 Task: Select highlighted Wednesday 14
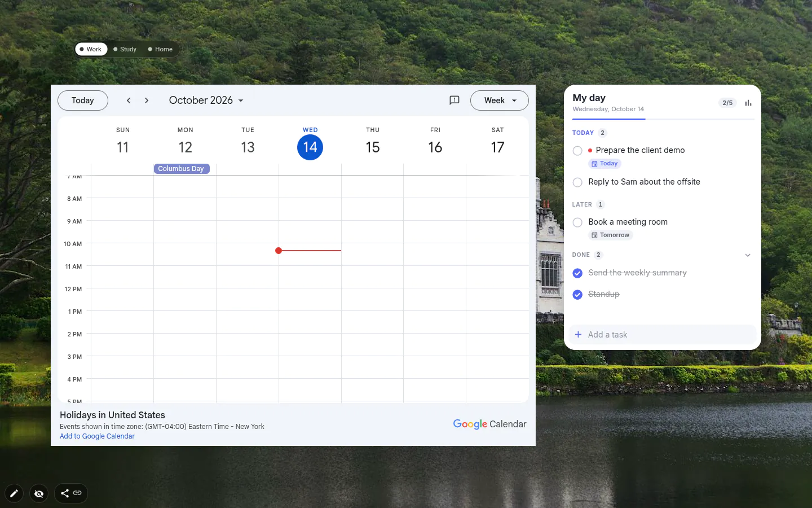(x=310, y=147)
